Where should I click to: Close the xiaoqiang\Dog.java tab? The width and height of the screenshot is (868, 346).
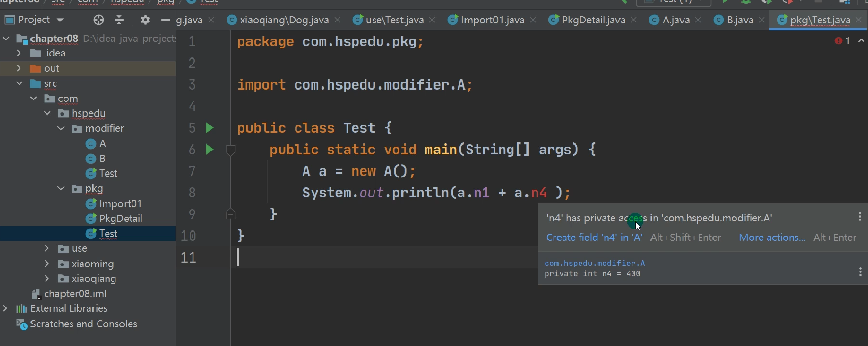[338, 20]
